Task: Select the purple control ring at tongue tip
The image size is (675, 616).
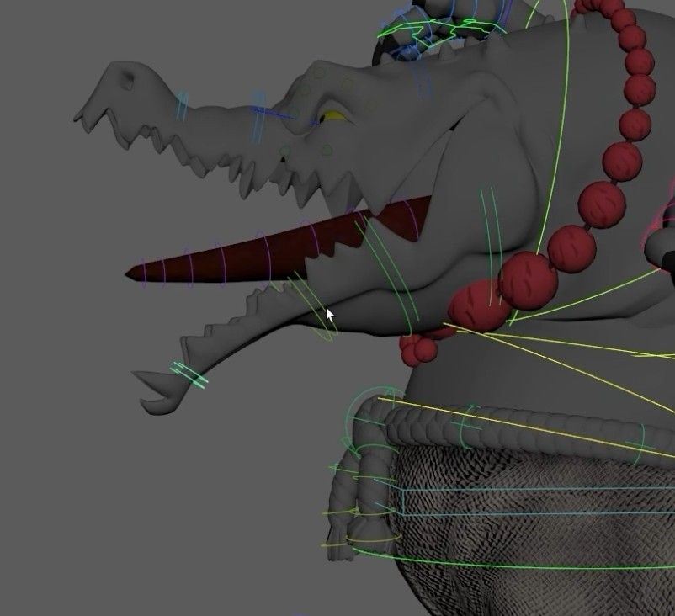Action: pos(143,273)
